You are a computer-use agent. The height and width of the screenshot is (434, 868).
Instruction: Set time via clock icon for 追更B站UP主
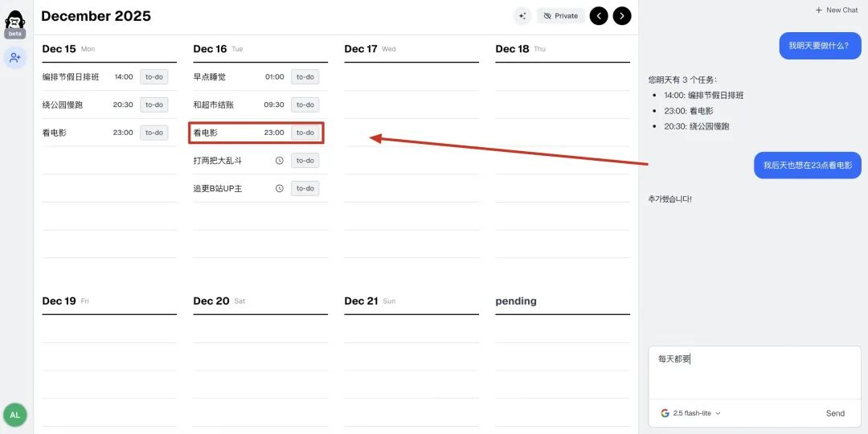point(280,189)
